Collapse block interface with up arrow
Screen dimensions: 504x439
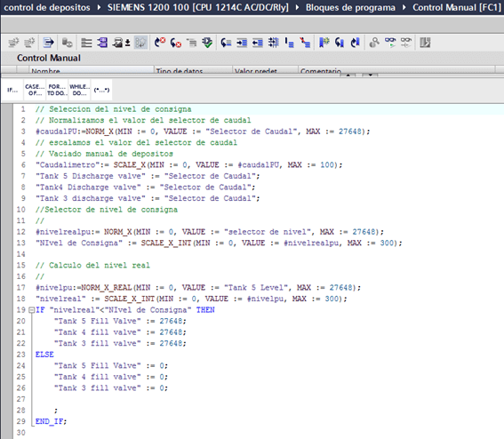point(348,75)
